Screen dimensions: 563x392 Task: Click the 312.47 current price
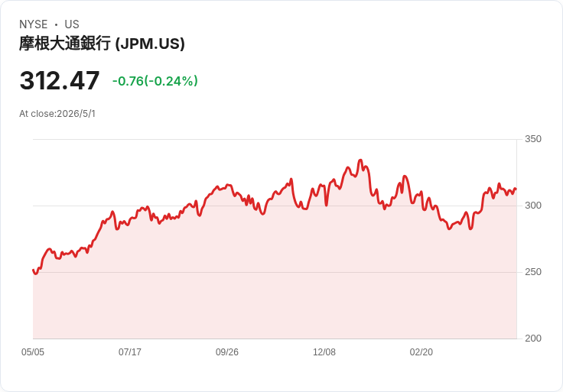click(60, 81)
